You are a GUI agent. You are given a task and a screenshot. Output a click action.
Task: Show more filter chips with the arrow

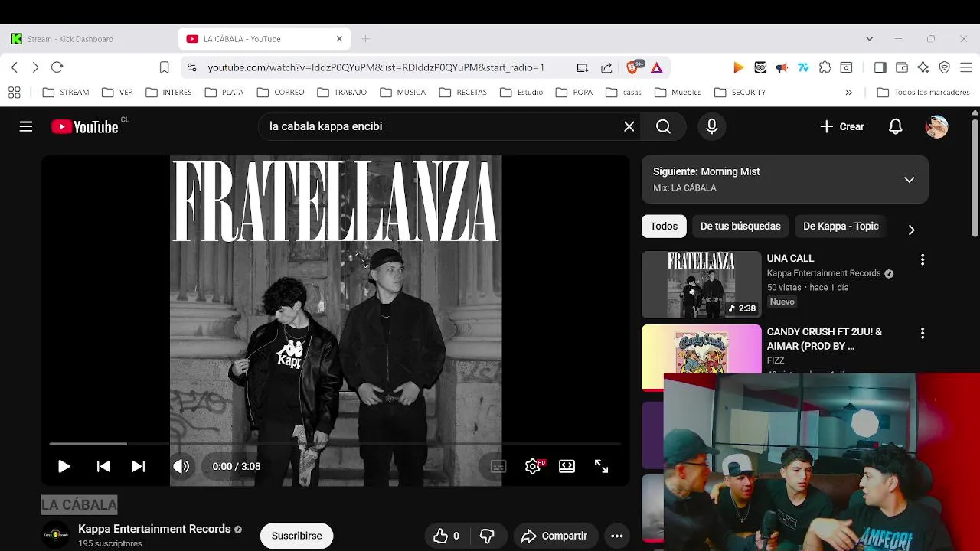[x=911, y=230]
